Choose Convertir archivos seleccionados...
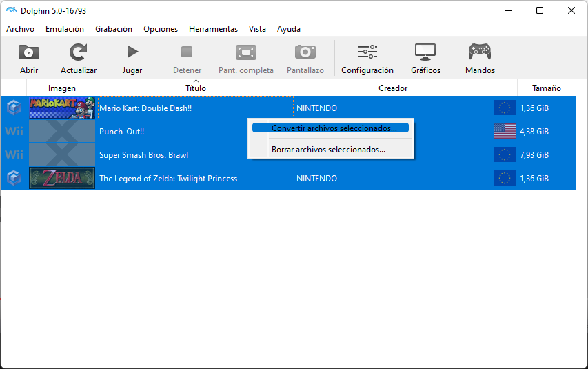Viewport: 588px width, 369px height. tap(330, 128)
